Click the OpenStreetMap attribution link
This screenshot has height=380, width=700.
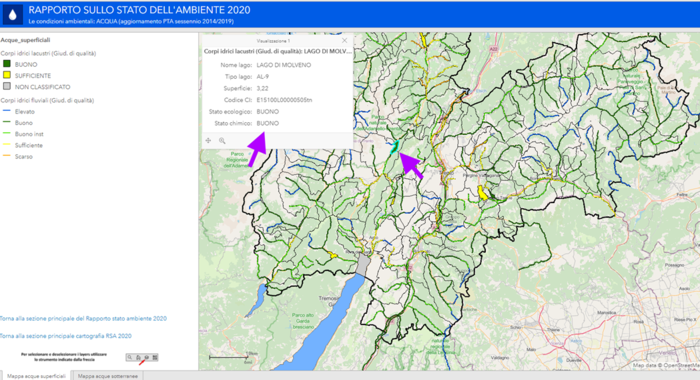pyautogui.click(x=682, y=365)
